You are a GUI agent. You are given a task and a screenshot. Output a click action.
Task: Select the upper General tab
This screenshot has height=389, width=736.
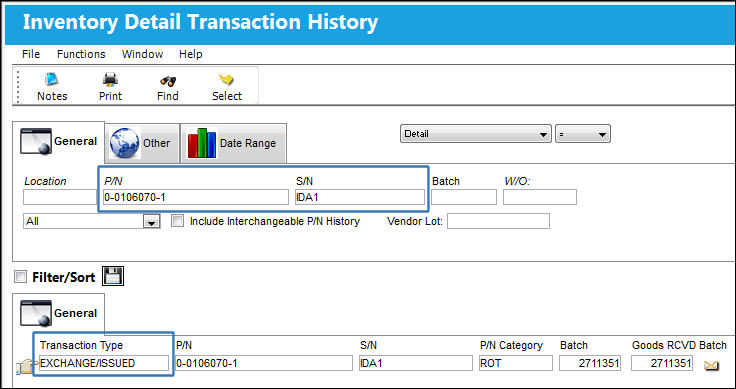coord(59,142)
